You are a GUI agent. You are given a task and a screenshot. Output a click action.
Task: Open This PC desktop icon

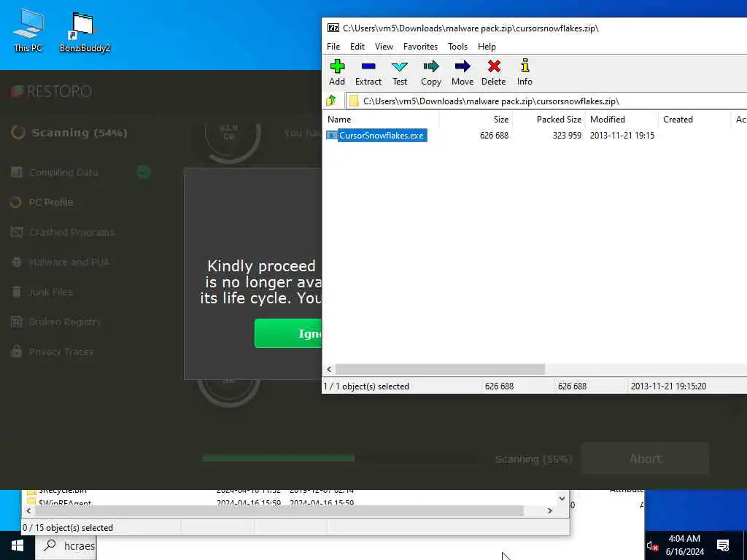click(x=28, y=31)
